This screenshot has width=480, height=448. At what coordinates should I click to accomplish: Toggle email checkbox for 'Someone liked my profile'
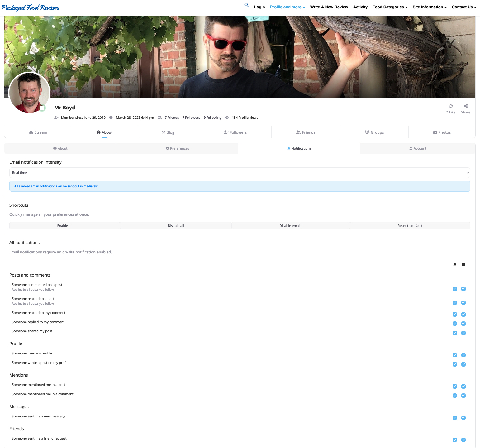(x=463, y=355)
